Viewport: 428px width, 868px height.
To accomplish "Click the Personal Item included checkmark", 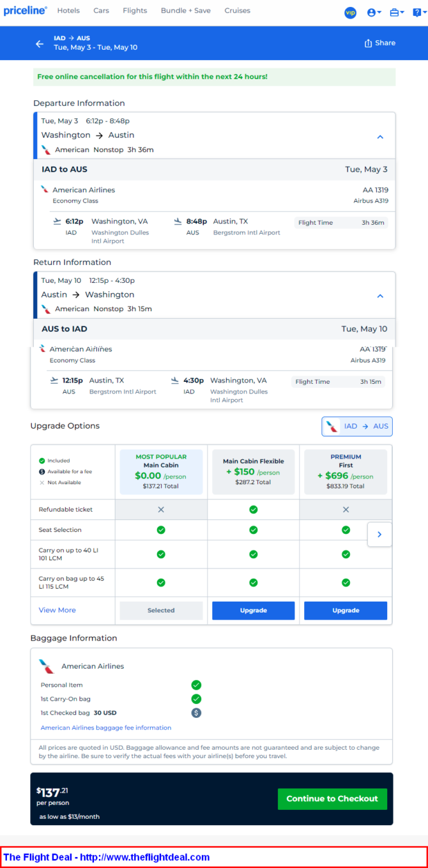I will click(196, 685).
